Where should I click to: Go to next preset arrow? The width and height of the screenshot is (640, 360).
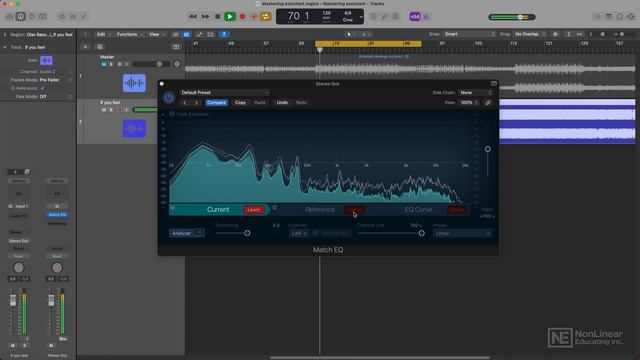coord(196,103)
